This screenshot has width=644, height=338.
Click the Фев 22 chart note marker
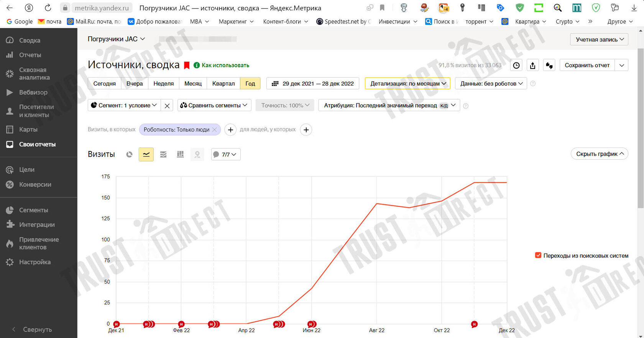tap(181, 324)
